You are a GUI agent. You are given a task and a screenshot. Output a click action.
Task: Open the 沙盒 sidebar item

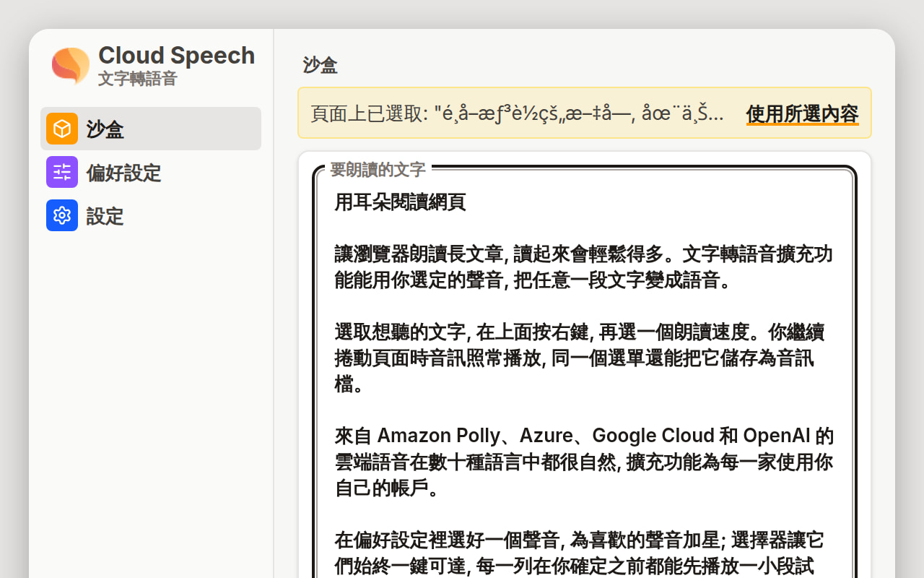[x=151, y=129]
